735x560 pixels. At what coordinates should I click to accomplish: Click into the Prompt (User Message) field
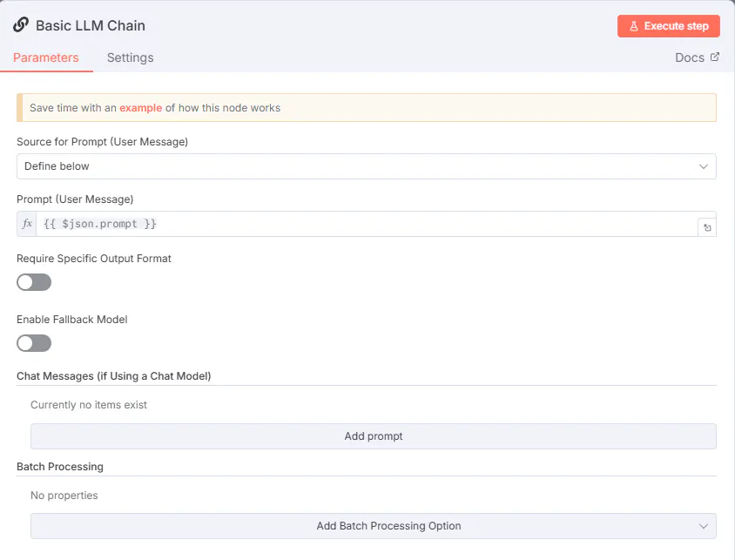(x=366, y=224)
